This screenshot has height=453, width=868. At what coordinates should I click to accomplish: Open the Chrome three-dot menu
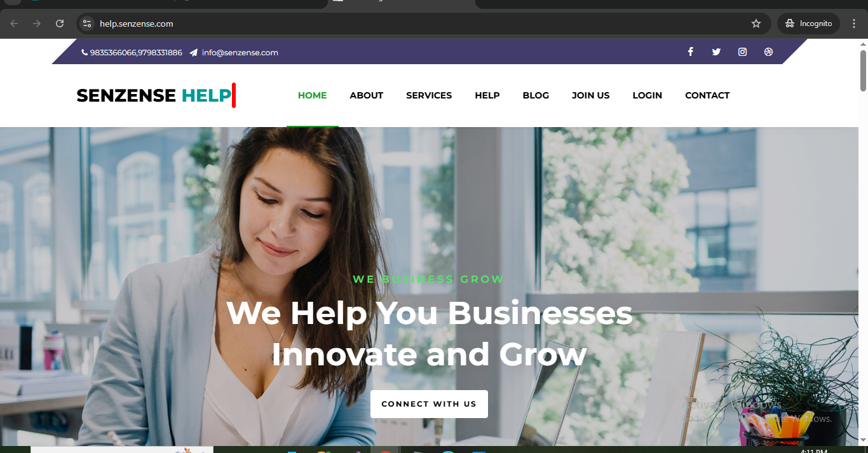(x=854, y=24)
